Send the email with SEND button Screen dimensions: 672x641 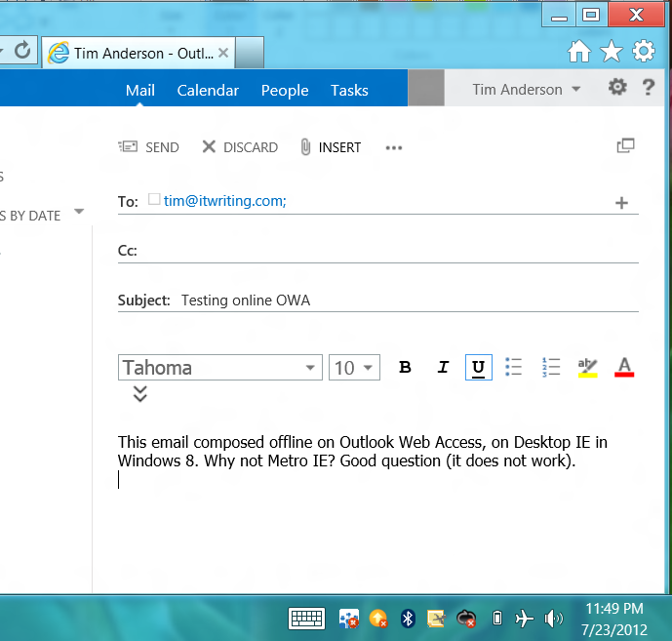148,147
